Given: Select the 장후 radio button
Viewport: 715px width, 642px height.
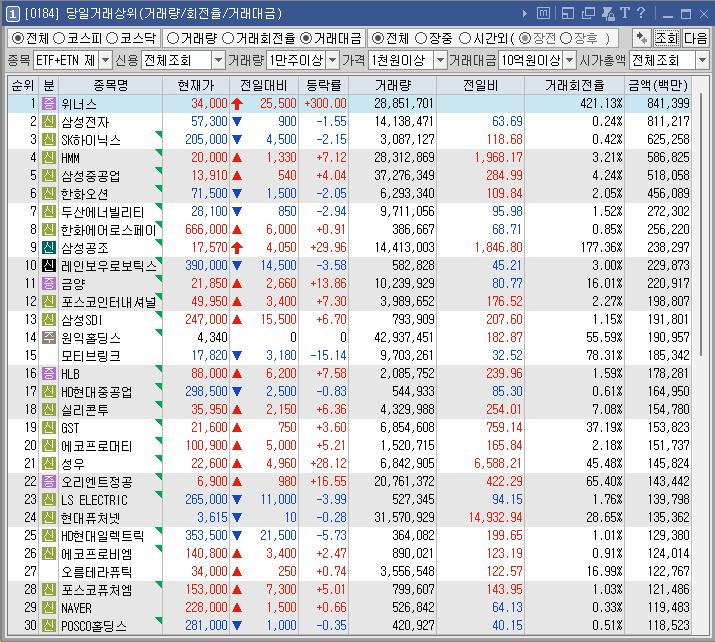Looking at the screenshot, I should pyautogui.click(x=565, y=38).
